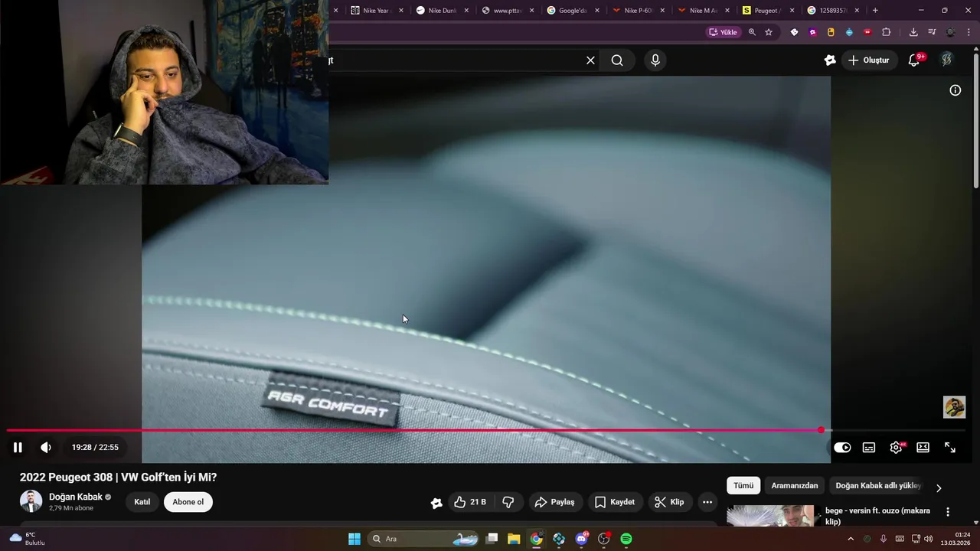Open YouTube notifications bell

click(x=914, y=60)
